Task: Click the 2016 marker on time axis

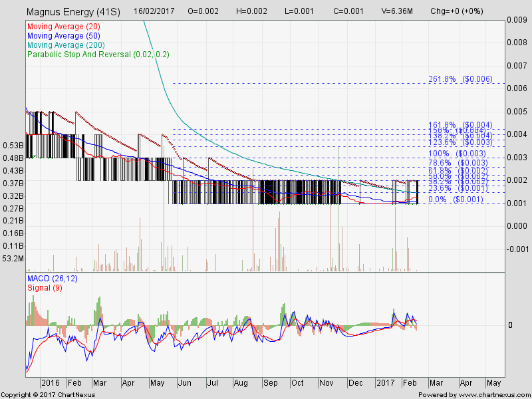Action: coord(51,383)
